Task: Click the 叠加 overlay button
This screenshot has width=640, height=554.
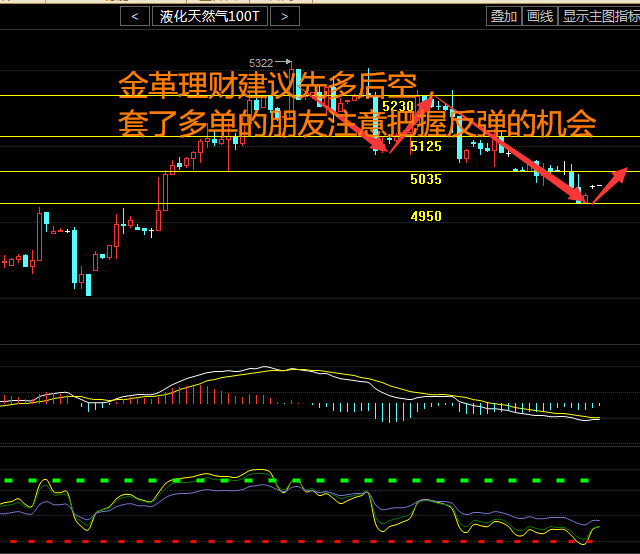Action: (503, 16)
